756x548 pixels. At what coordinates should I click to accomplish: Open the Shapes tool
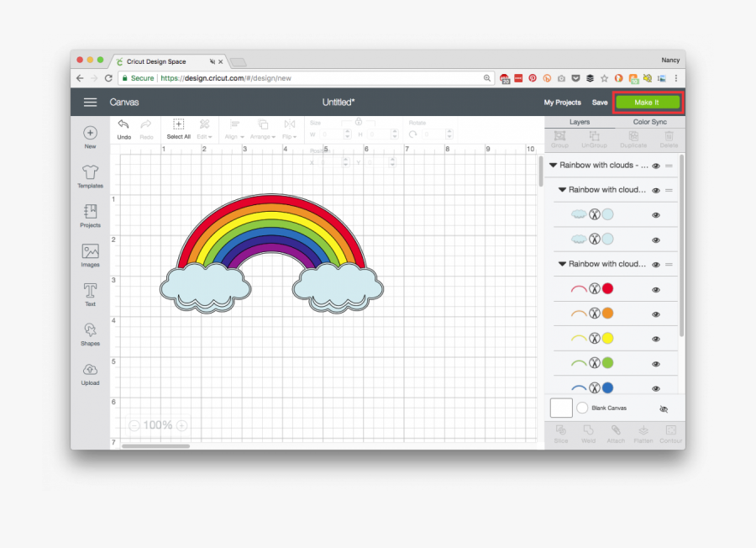pos(90,330)
